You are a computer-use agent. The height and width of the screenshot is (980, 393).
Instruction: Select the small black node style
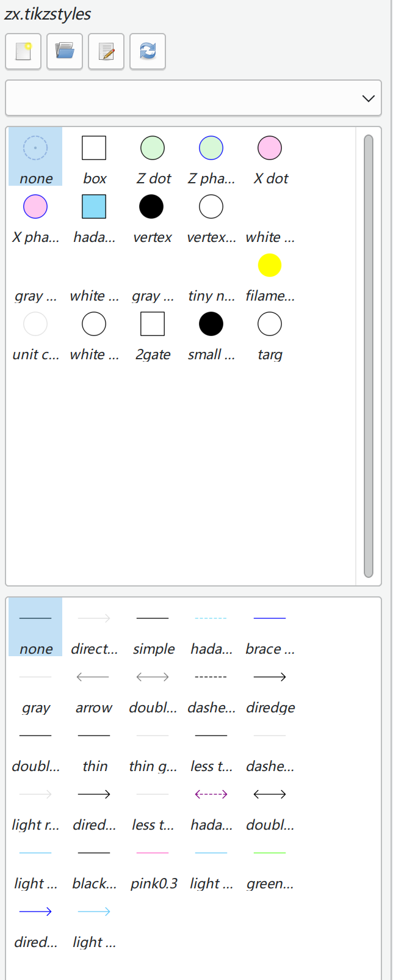[211, 324]
